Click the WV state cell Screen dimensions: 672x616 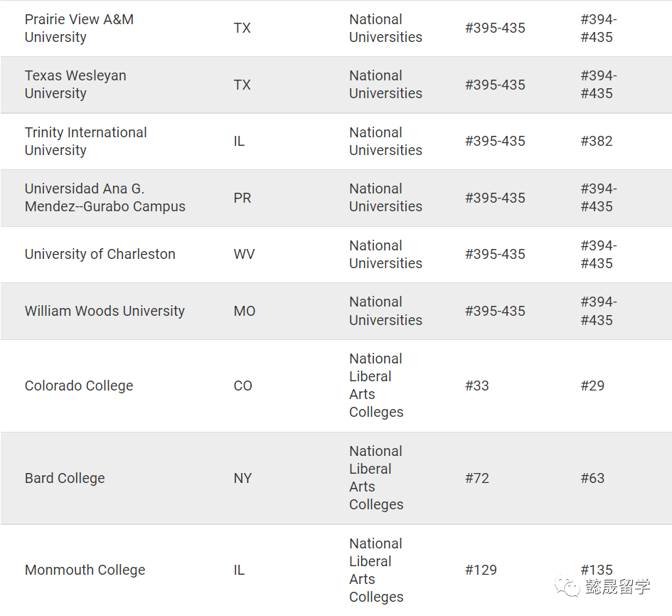pos(244,255)
